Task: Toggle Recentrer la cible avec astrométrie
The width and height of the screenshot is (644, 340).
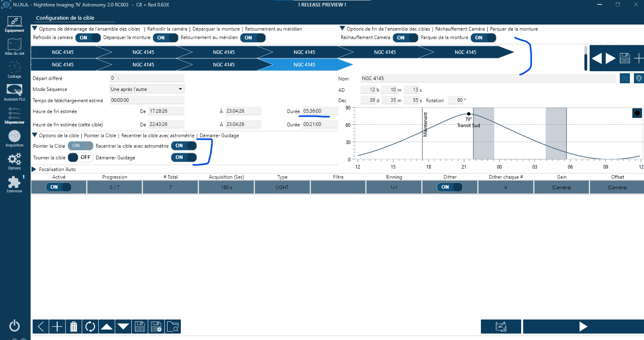Action: pyautogui.click(x=184, y=146)
